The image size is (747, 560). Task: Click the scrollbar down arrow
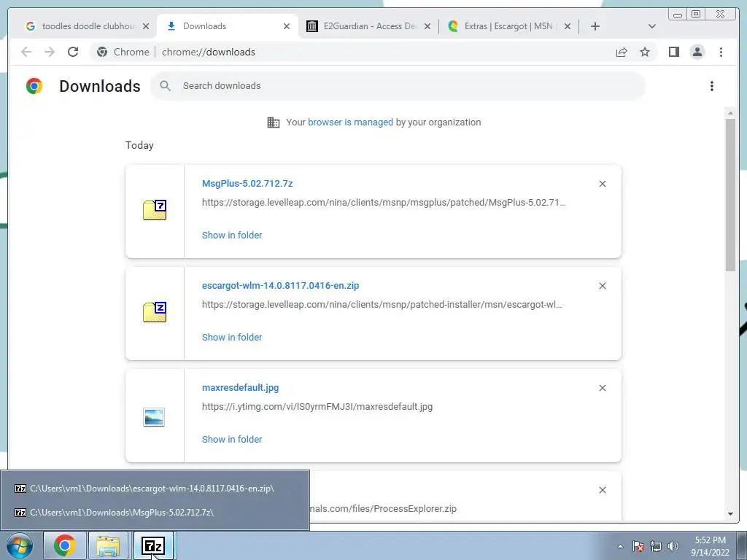point(730,514)
